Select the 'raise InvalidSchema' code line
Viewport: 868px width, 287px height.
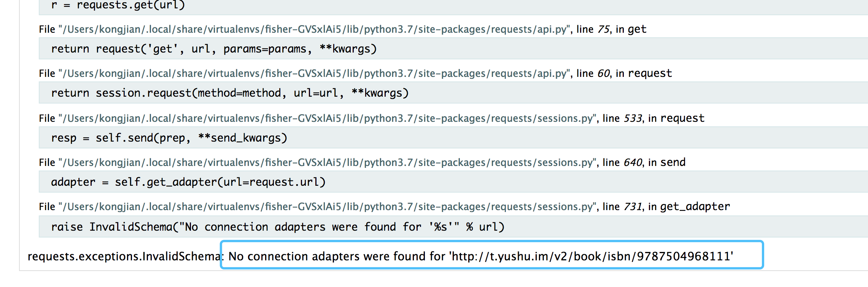278,227
